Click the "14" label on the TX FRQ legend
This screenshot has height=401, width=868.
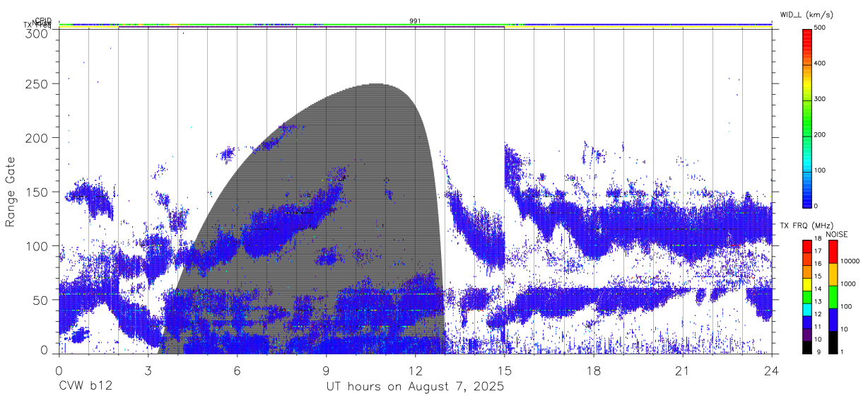pos(817,289)
